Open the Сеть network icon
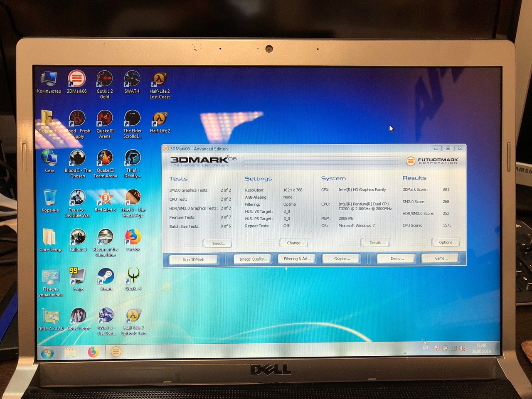 [49, 161]
